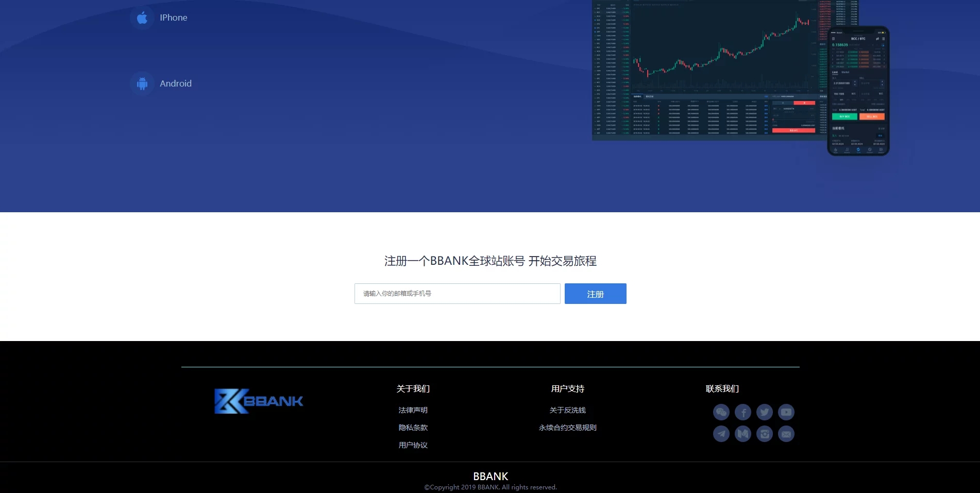Viewport: 980px width, 493px height.
Task: Click the Android robot icon
Action: click(142, 83)
